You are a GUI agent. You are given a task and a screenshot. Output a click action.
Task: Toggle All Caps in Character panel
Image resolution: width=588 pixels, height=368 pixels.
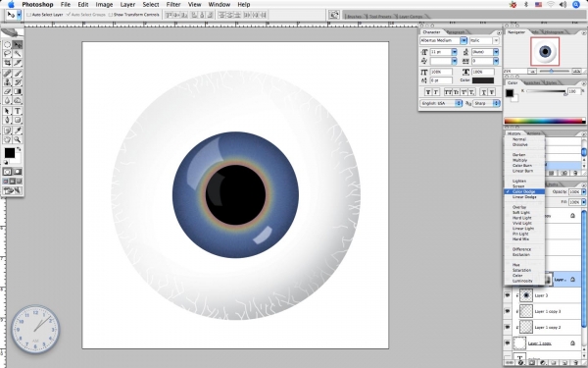pyautogui.click(x=448, y=92)
